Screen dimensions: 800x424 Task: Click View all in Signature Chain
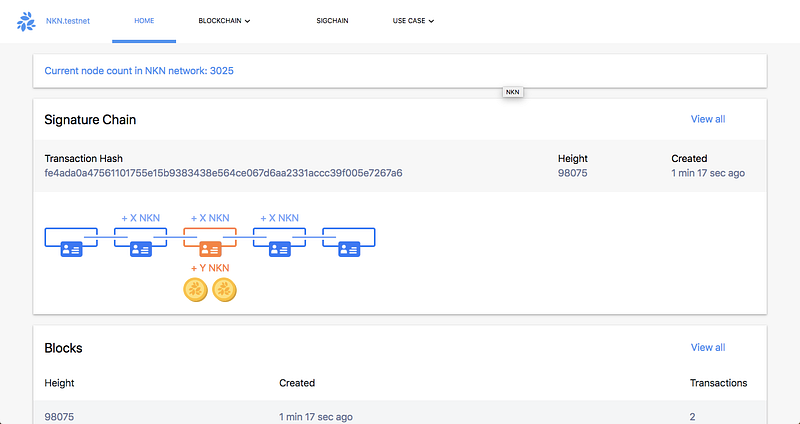[x=708, y=119]
